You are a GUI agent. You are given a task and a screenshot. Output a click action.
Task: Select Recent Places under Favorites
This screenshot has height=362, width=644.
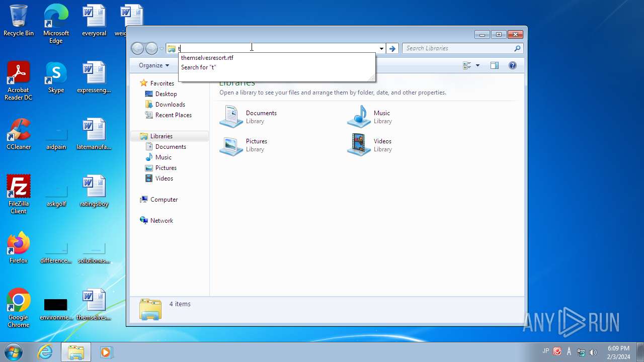coord(173,115)
